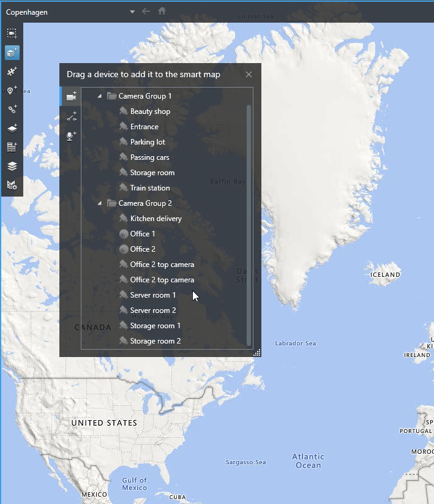This screenshot has height=504, width=434.
Task: Select the add location pin tool
Action: (12, 91)
